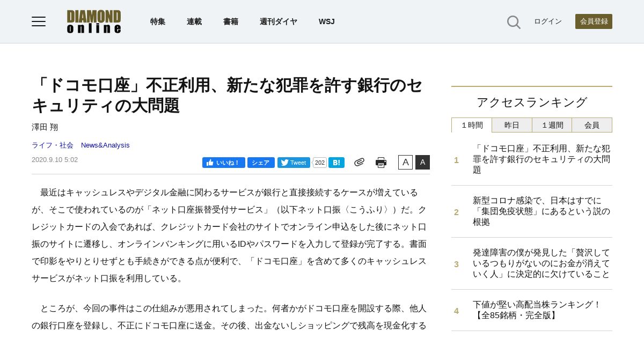
Task: Switch ranking to １週間 tab
Action: point(552,125)
